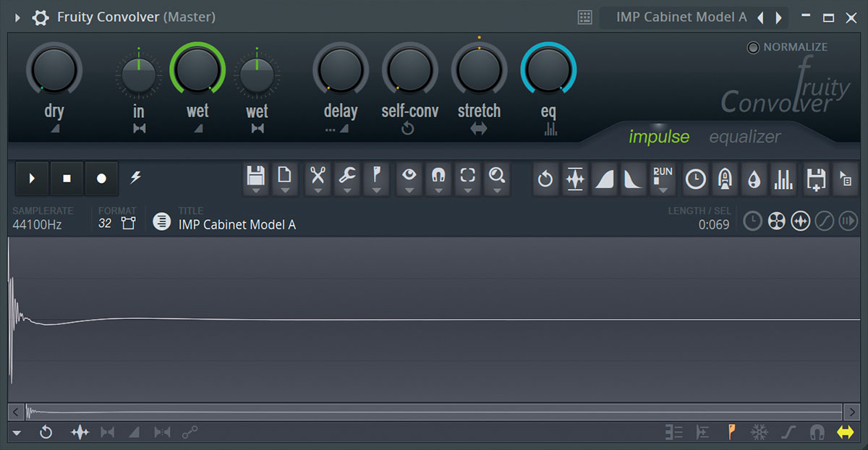The width and height of the screenshot is (868, 450).
Task: Click the magnifier zoom icon
Action: [497, 174]
